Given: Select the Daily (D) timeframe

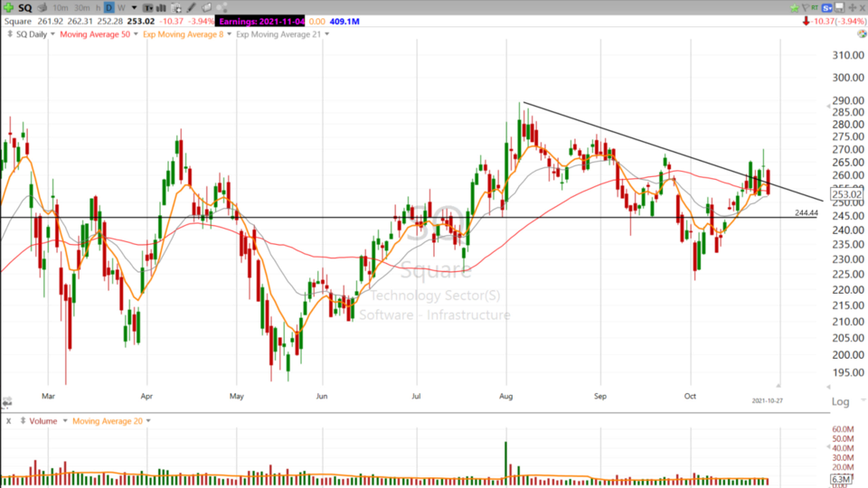Looking at the screenshot, I should coord(108,7).
